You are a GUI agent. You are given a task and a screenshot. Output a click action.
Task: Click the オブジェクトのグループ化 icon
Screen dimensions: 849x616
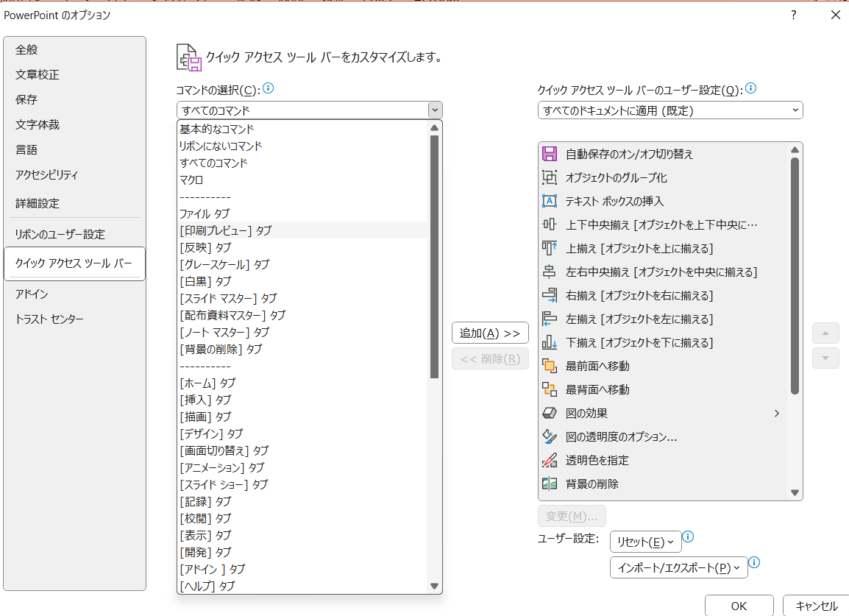pyautogui.click(x=549, y=177)
